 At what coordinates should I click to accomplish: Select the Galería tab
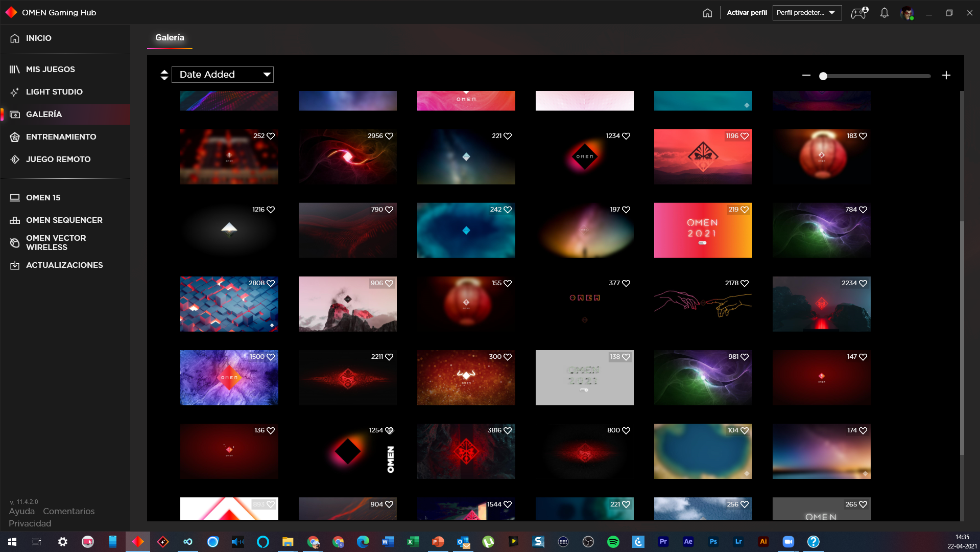(170, 37)
